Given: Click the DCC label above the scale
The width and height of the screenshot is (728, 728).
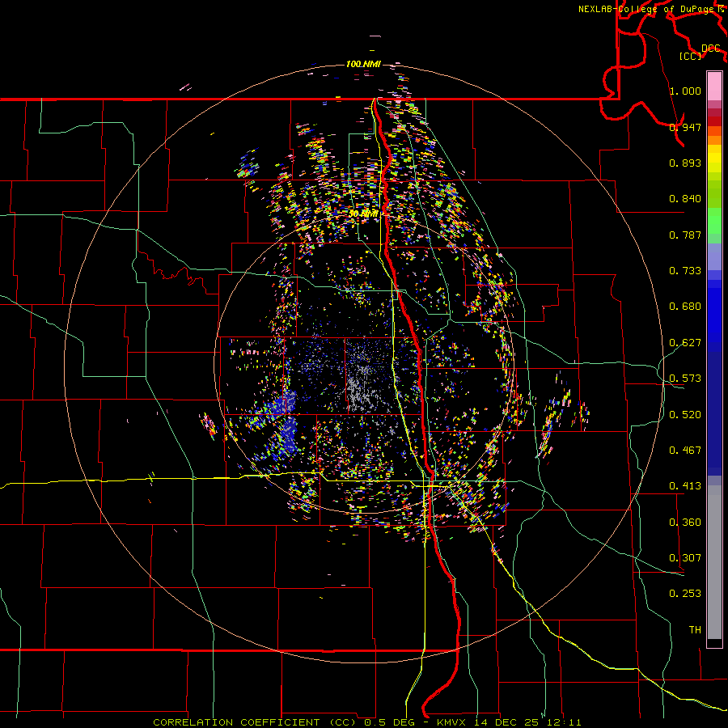Looking at the screenshot, I should point(710,49).
